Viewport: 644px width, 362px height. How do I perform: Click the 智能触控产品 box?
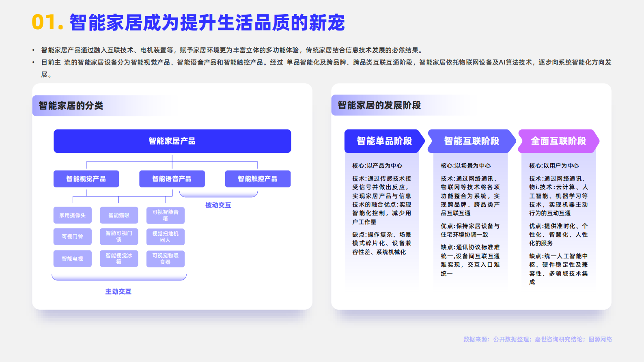258,179
